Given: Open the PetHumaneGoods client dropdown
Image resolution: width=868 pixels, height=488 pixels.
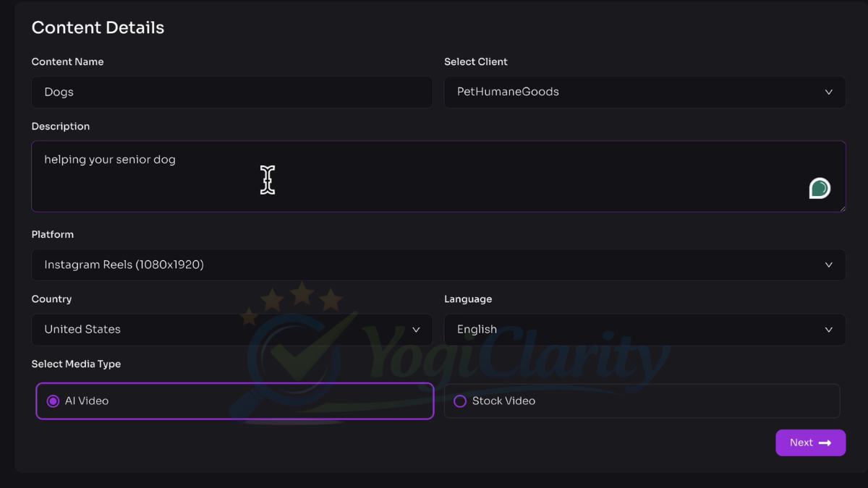Looking at the screenshot, I should pyautogui.click(x=644, y=93).
